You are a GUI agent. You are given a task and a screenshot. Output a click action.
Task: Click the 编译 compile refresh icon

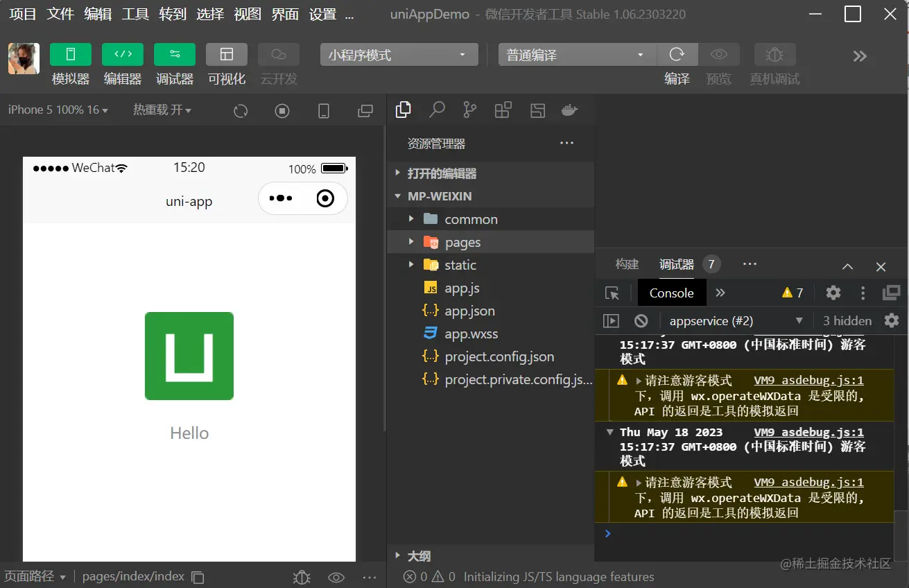[677, 55]
